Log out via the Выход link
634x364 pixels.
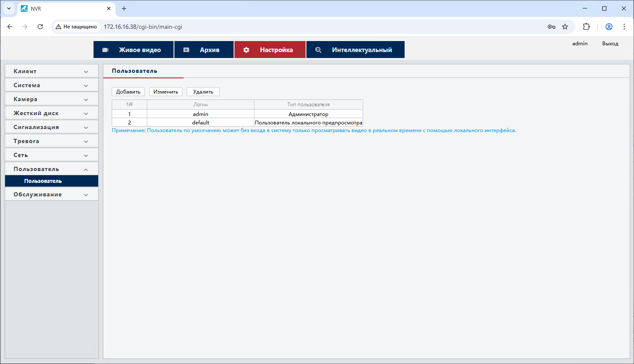pos(610,44)
